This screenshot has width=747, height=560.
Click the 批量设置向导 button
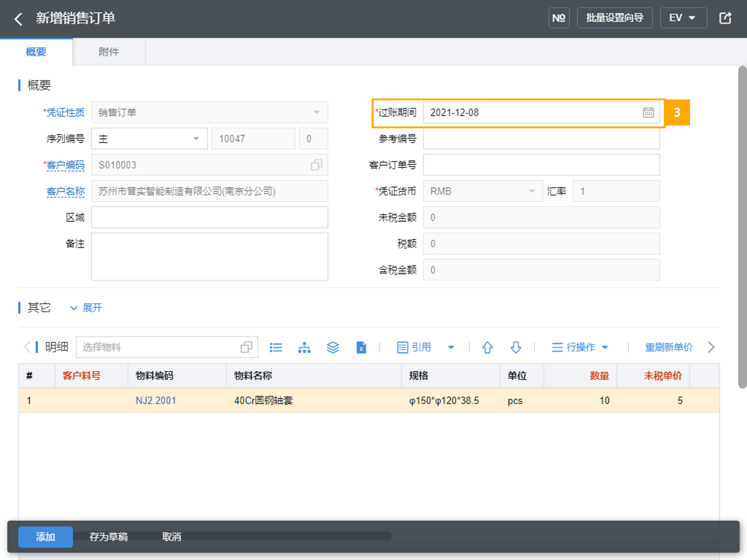tap(615, 18)
